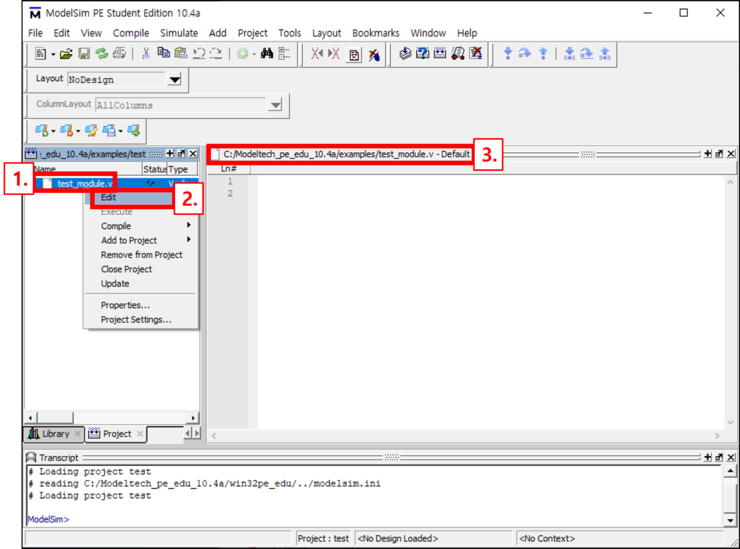Click the Undo arrow icon
740x549 pixels.
point(199,53)
